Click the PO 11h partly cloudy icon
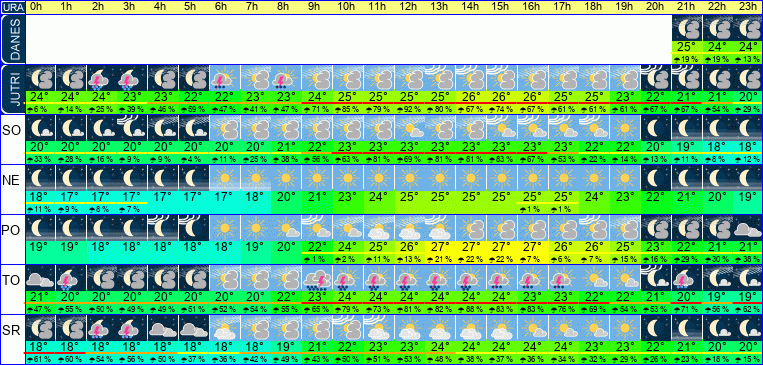 (x=379, y=228)
